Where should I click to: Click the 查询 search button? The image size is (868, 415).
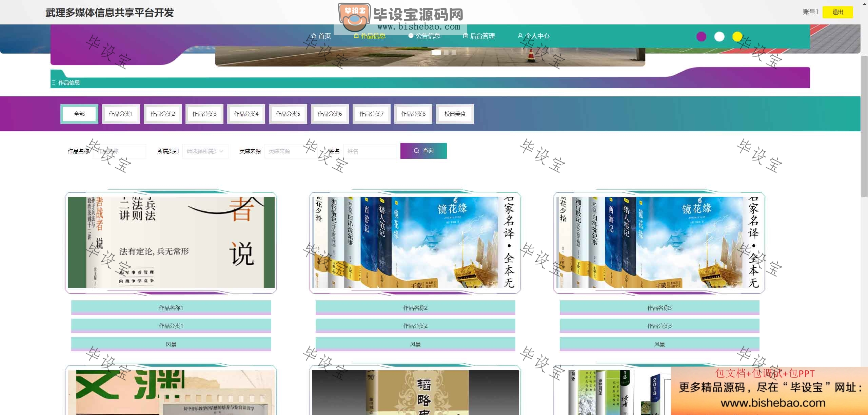pos(423,151)
